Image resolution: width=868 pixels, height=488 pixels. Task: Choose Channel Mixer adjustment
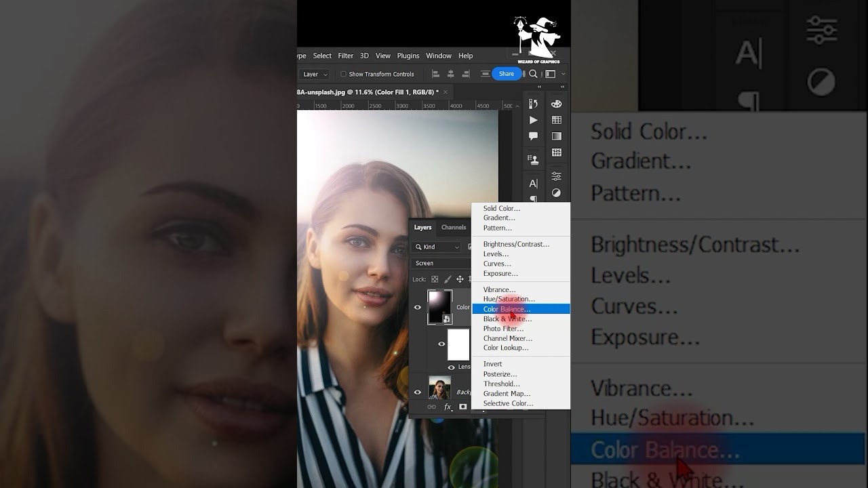(x=521, y=338)
